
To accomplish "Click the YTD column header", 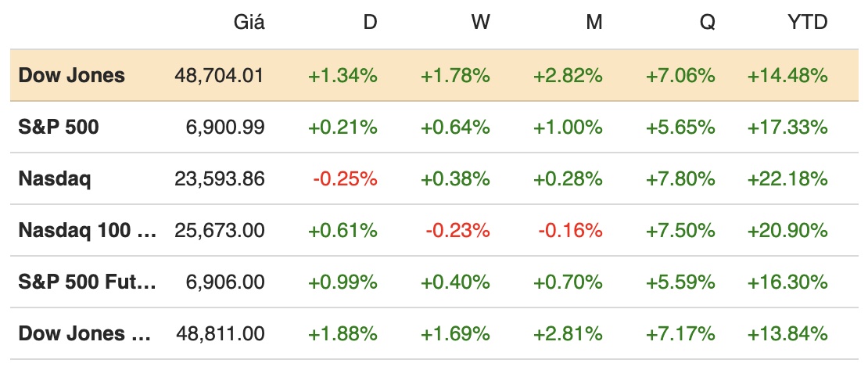I will pos(806,23).
